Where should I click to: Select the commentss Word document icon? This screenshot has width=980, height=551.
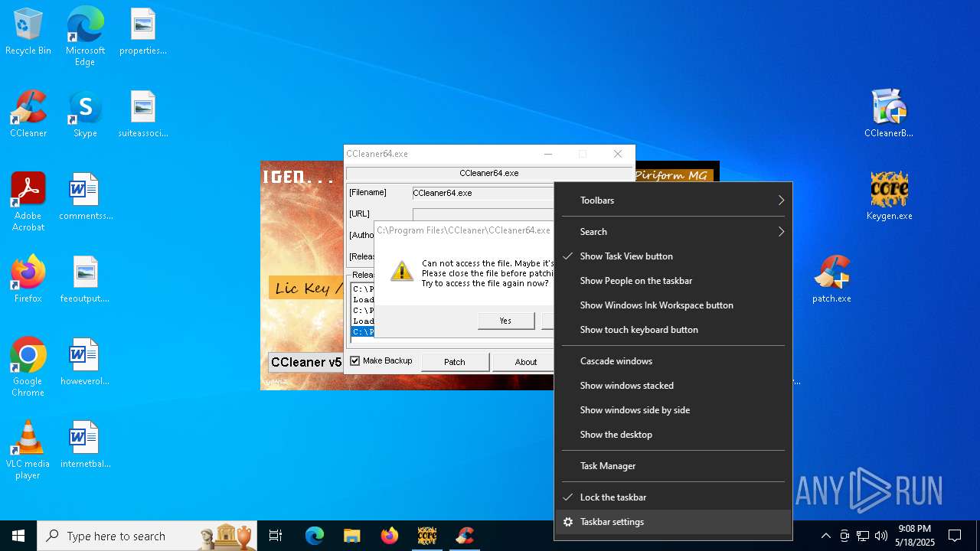[85, 197]
